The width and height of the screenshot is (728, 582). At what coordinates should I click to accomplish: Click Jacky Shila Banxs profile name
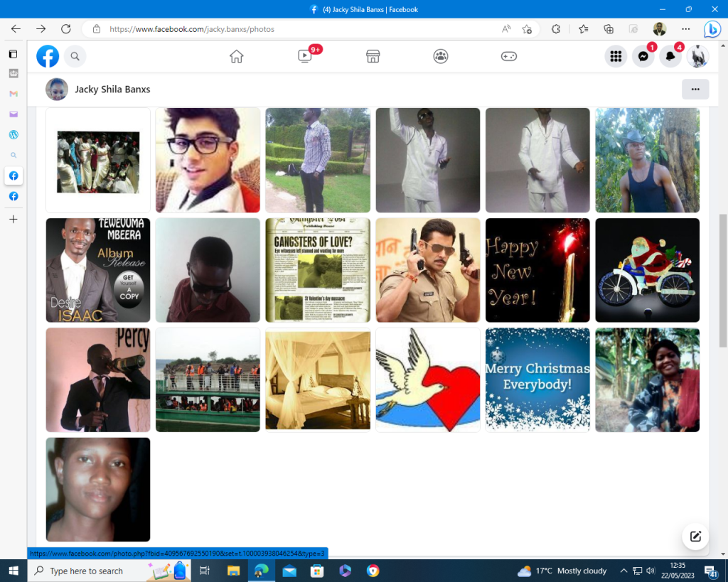[x=112, y=90]
